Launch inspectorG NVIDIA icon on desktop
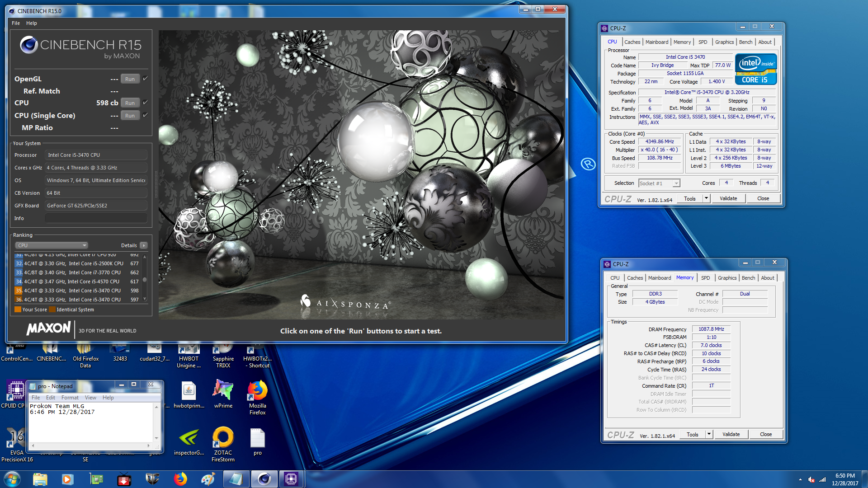The width and height of the screenshot is (868, 488). point(189,441)
